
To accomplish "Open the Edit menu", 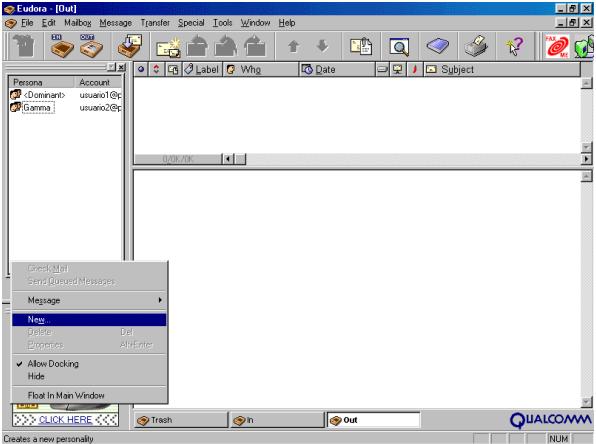I will coord(48,23).
